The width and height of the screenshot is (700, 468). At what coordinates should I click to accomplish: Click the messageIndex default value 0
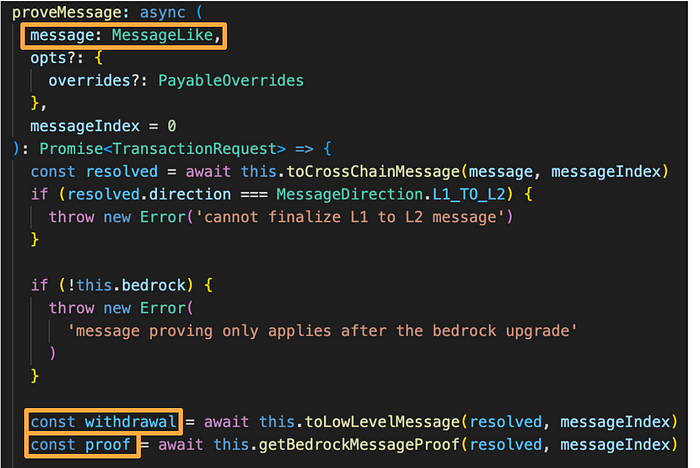click(x=172, y=126)
